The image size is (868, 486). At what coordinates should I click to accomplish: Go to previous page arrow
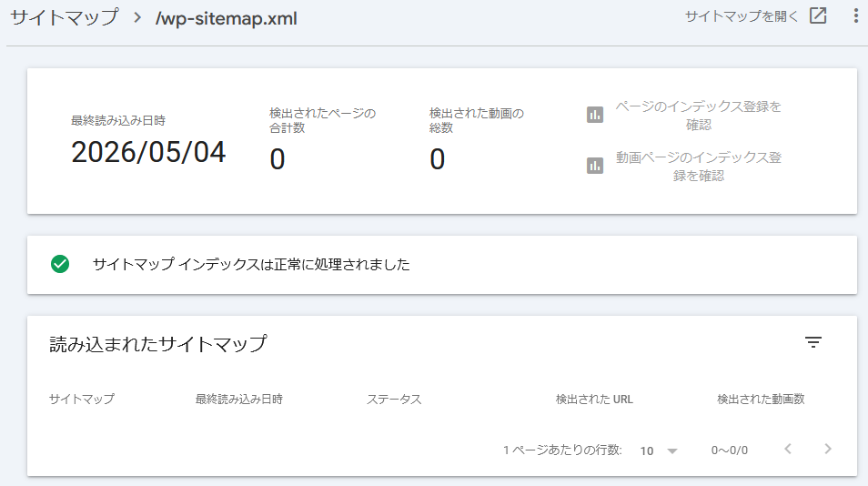click(x=788, y=449)
